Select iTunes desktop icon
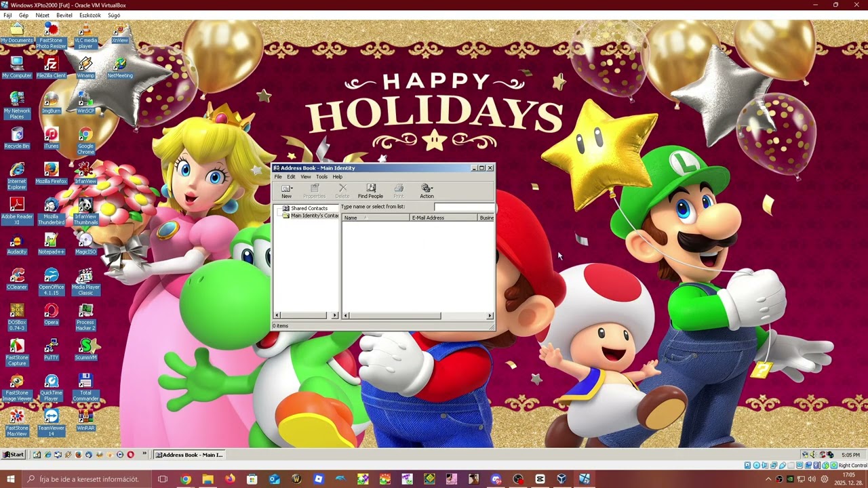 pyautogui.click(x=51, y=139)
